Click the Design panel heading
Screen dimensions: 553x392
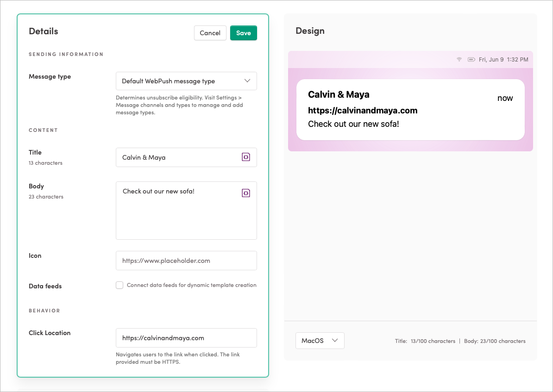pyautogui.click(x=310, y=31)
